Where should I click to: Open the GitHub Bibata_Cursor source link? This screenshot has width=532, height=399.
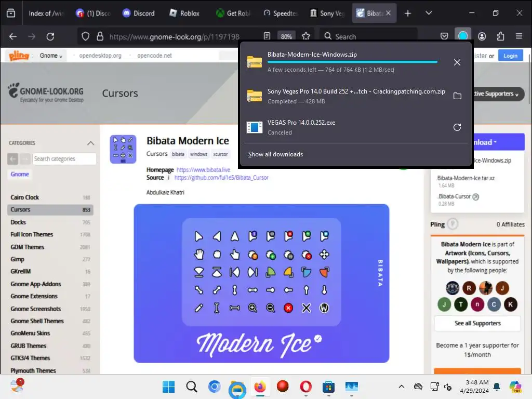(x=221, y=178)
